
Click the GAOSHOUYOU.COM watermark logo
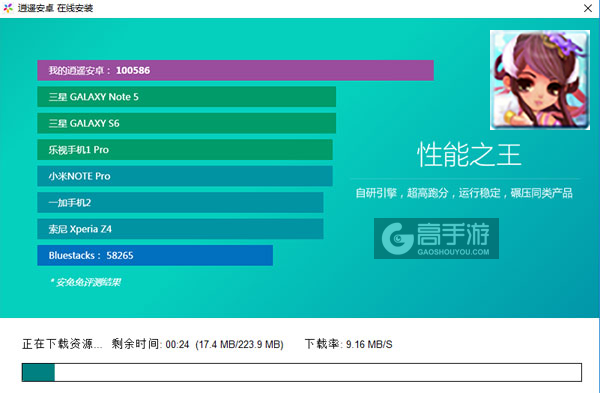tap(436, 238)
